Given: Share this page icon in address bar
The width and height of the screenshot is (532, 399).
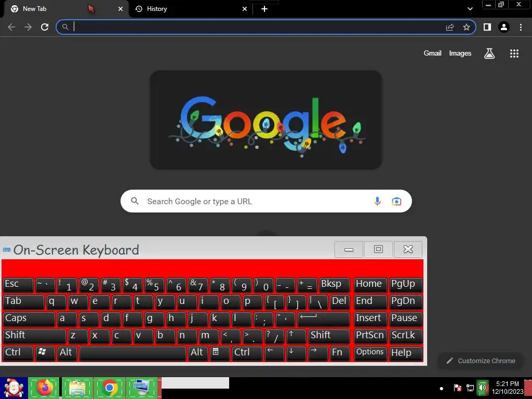Looking at the screenshot, I should (450, 27).
